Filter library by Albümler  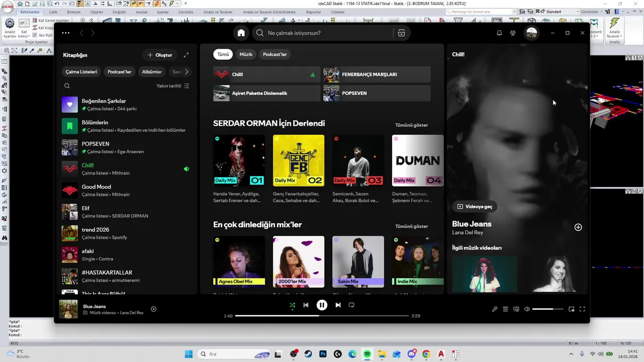(x=152, y=72)
